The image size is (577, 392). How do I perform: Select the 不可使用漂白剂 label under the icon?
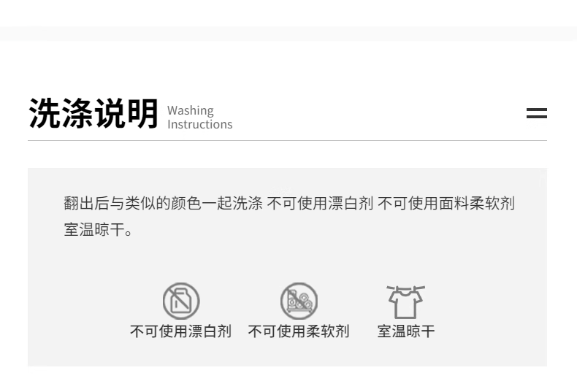[x=180, y=331]
